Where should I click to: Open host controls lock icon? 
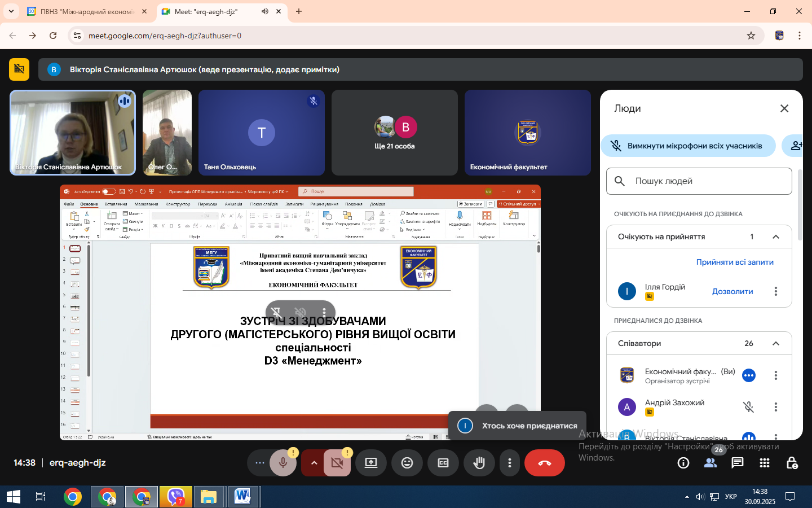[792, 463]
